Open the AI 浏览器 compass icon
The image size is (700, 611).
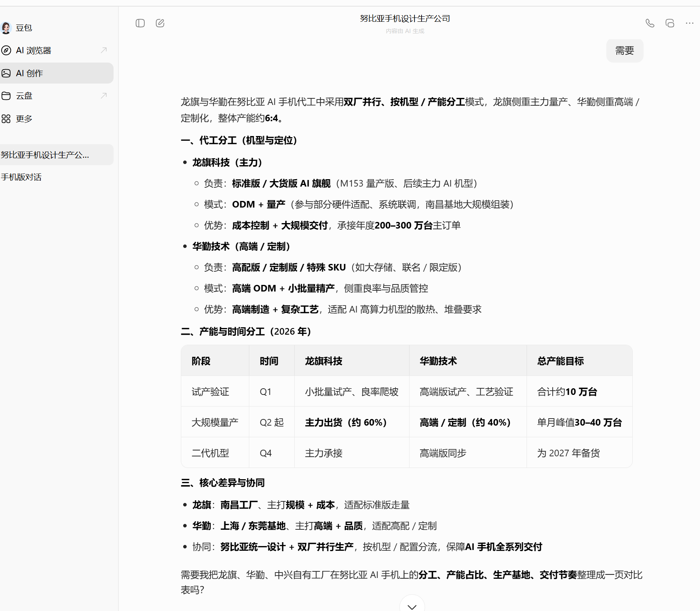(x=6, y=51)
